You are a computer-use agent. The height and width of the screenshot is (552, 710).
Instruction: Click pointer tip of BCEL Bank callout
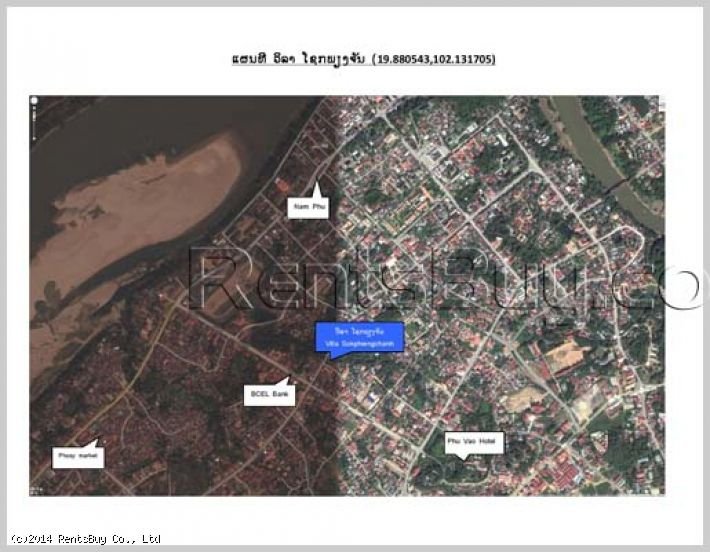289,378
